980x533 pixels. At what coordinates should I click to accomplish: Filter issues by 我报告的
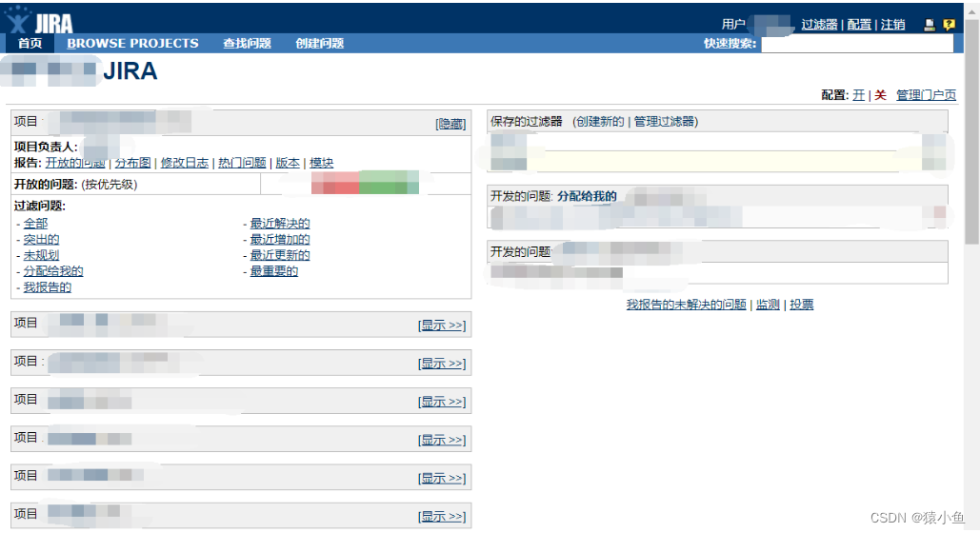coord(48,287)
